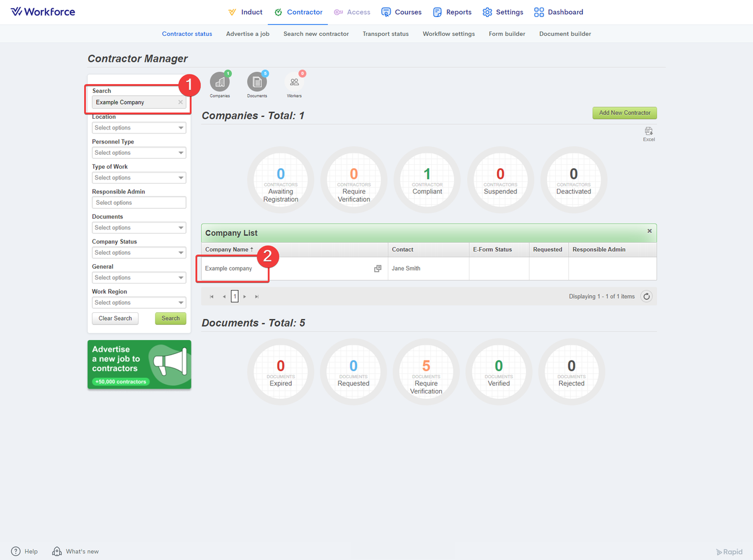This screenshot has height=560, width=753.
Task: Click the Workforce logo
Action: coord(43,12)
